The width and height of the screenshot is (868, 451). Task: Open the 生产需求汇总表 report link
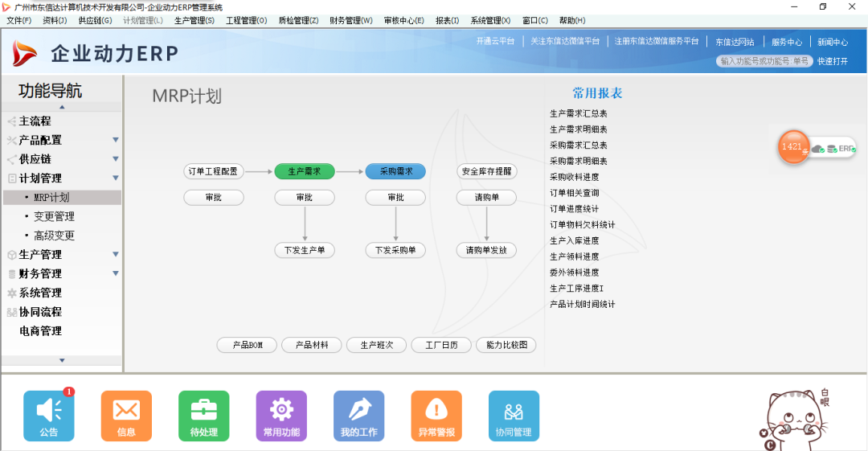[579, 113]
